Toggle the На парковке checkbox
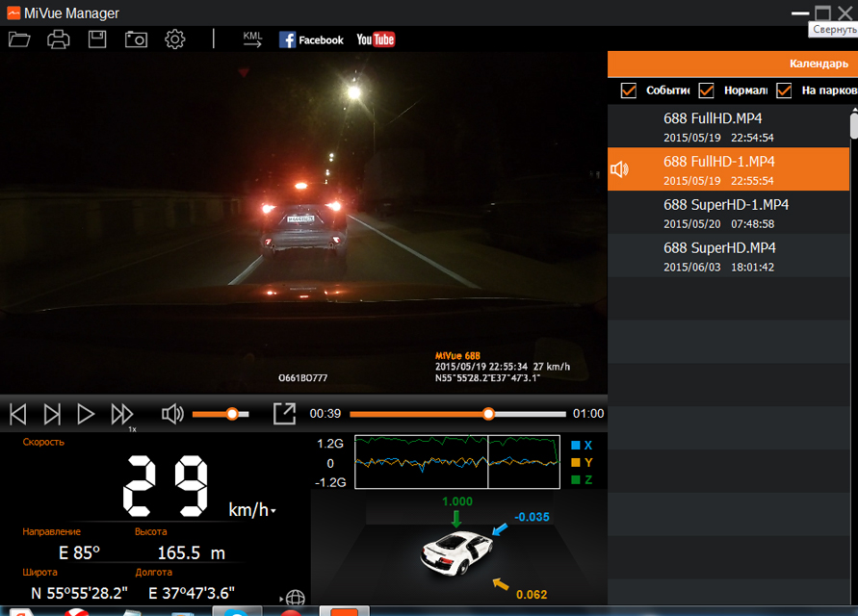 point(784,90)
